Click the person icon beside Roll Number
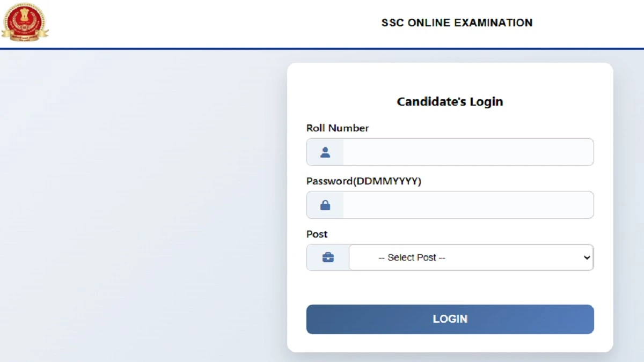The height and width of the screenshot is (362, 644). 325,152
